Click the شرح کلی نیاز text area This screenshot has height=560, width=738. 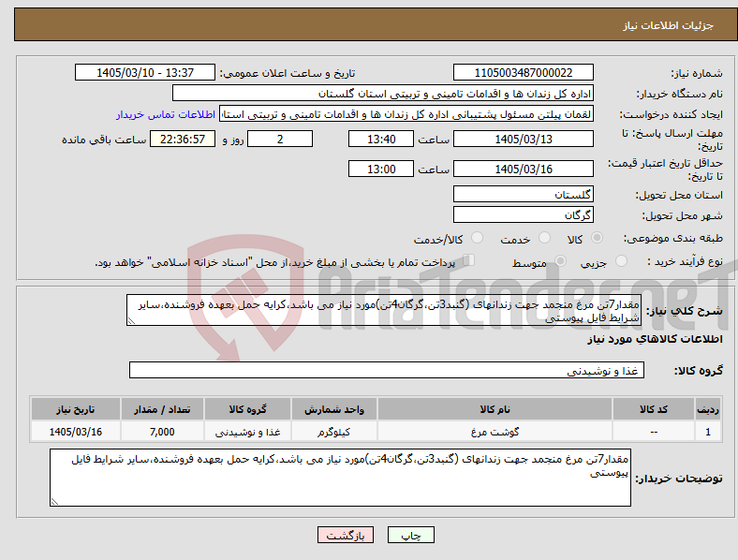(384, 310)
